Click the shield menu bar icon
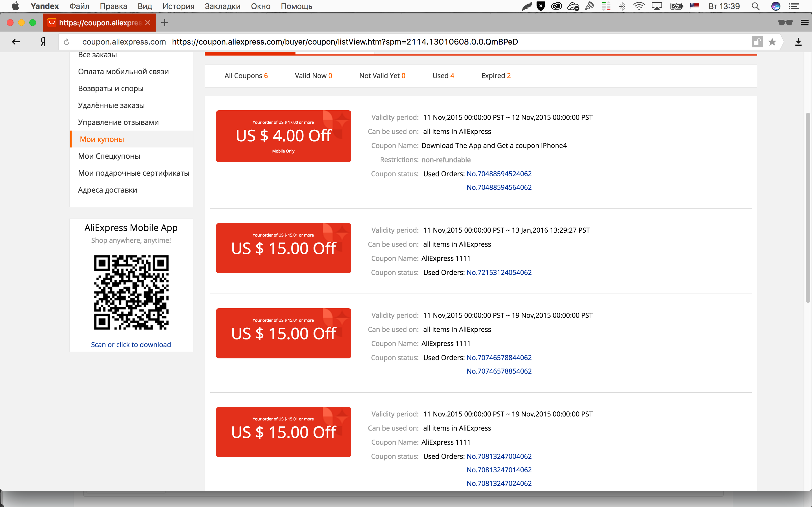Screen dimensions: 812x507 click(540, 6)
